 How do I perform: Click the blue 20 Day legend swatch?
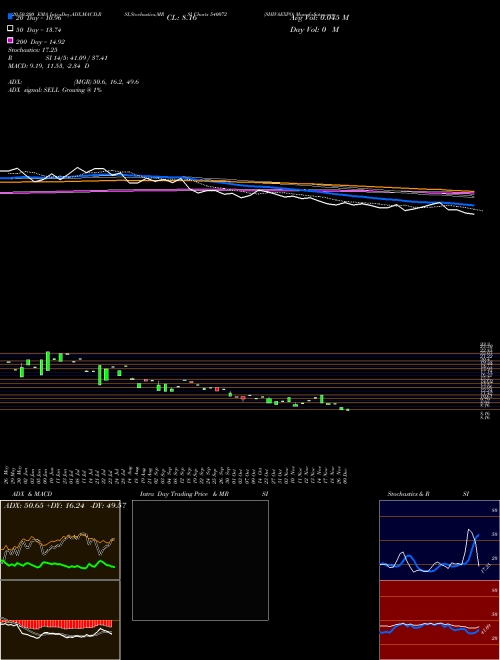[10, 16]
